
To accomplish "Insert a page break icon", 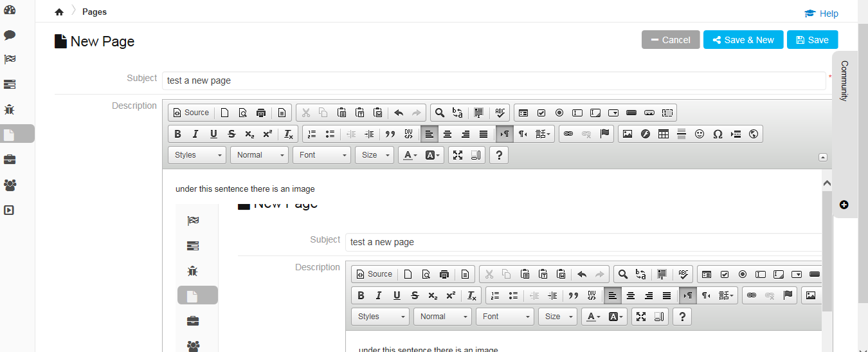I will tap(736, 134).
